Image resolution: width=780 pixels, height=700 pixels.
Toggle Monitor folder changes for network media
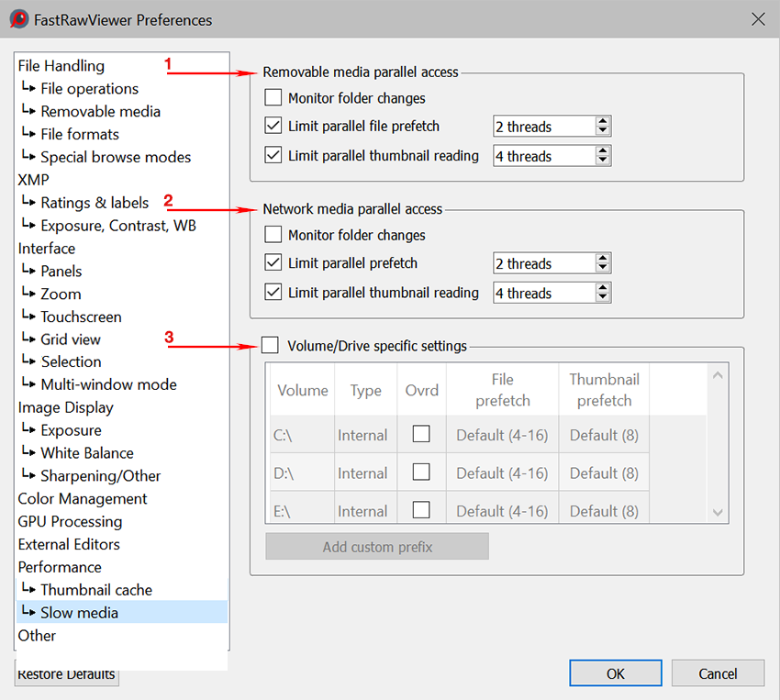(273, 235)
